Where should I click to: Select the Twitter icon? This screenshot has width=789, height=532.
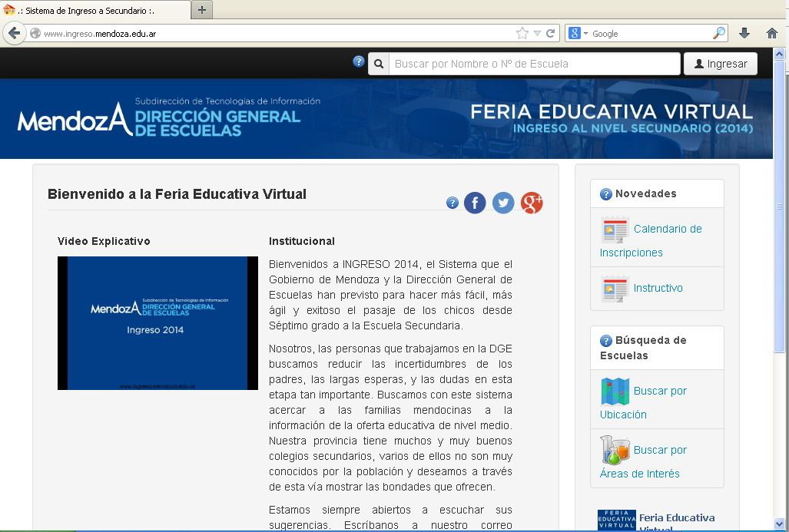tap(502, 203)
